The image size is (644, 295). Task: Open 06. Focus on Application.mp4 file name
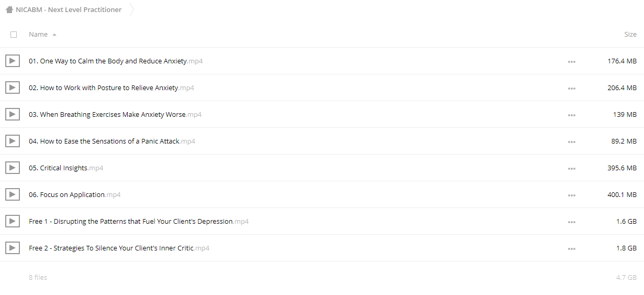point(75,195)
